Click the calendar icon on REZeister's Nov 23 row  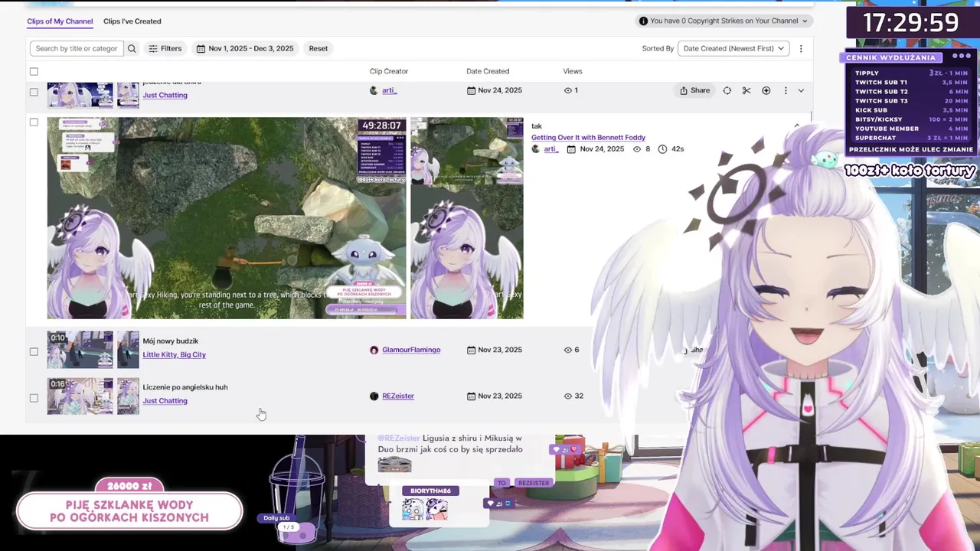point(471,396)
